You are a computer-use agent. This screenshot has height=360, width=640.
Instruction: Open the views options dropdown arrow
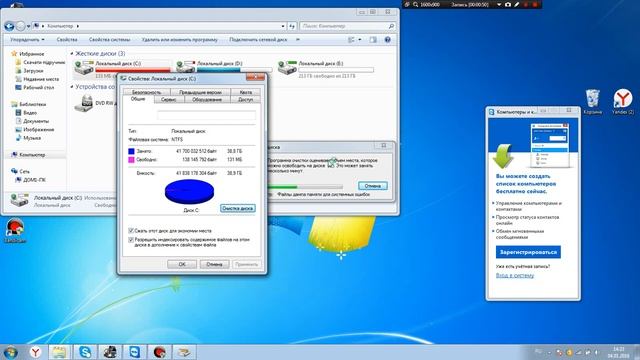point(360,40)
